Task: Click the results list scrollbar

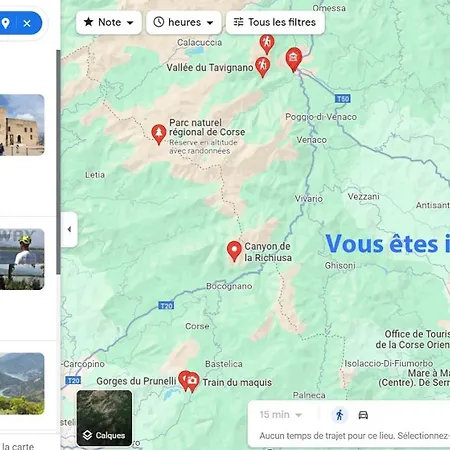Action: point(58,162)
